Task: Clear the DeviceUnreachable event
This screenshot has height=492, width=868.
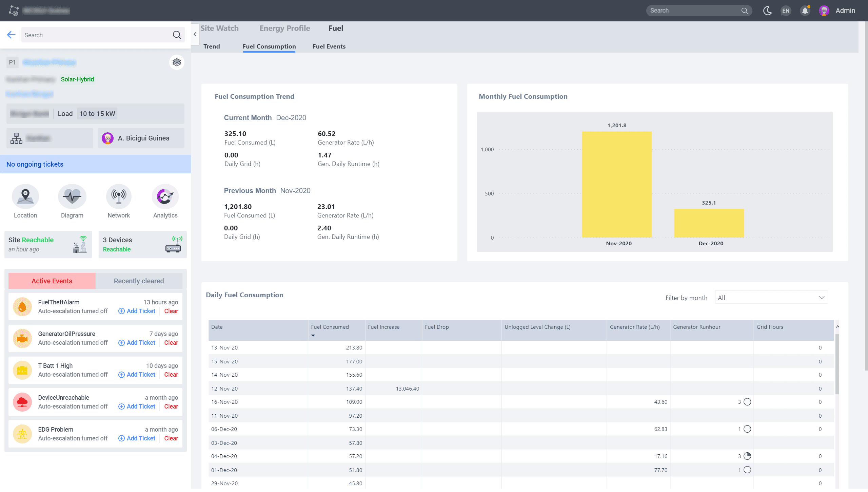Action: (171, 406)
